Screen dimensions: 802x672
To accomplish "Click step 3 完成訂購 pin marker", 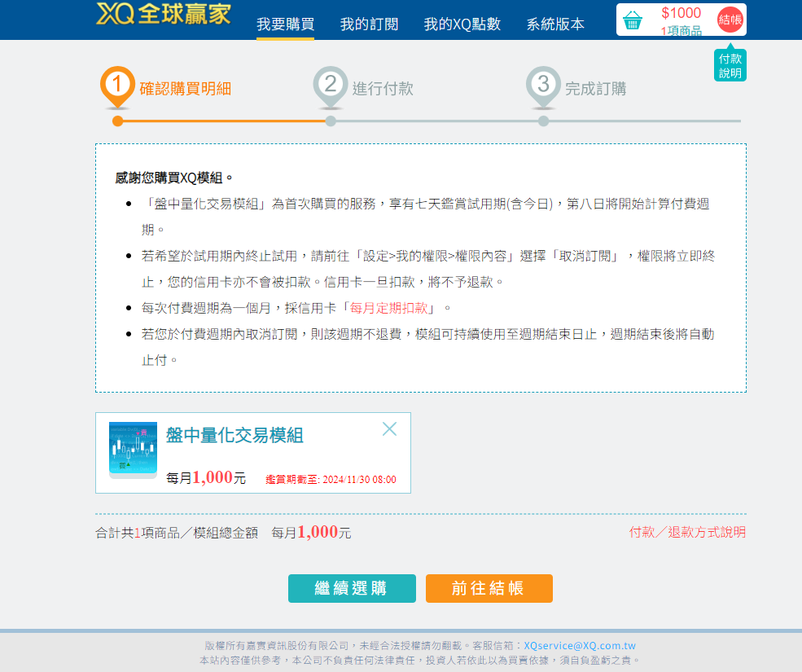I will click(543, 85).
